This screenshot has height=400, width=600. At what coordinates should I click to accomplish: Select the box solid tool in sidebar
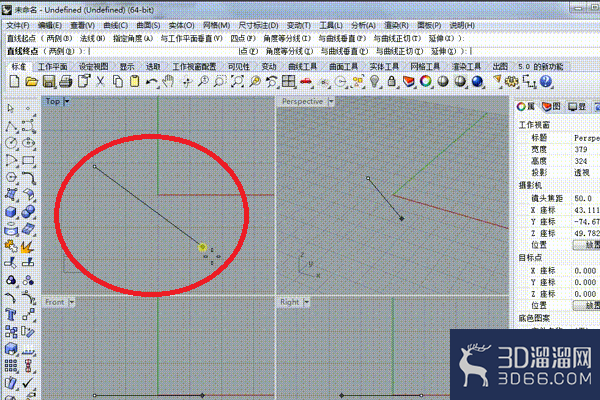(11, 212)
